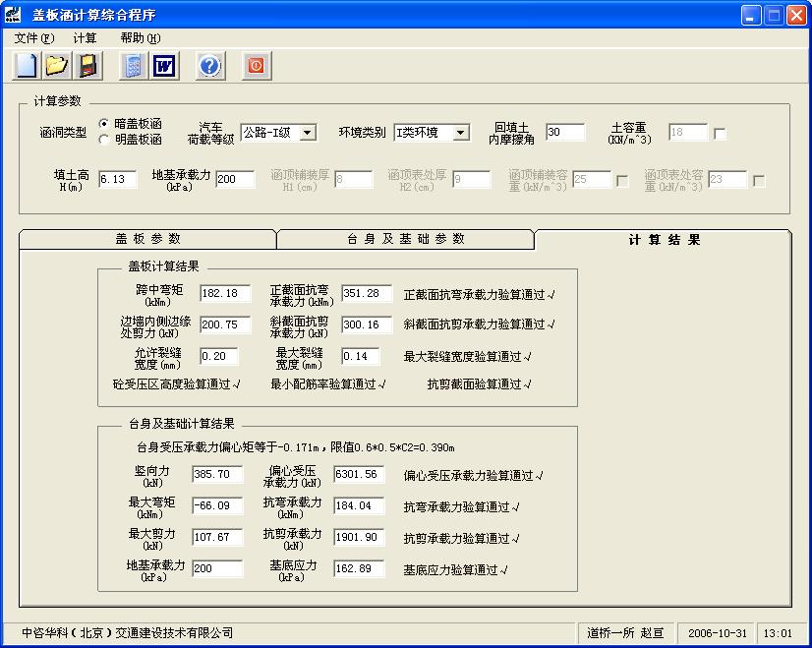
Task: Click the 最大弯矩 value field
Action: pos(217,505)
